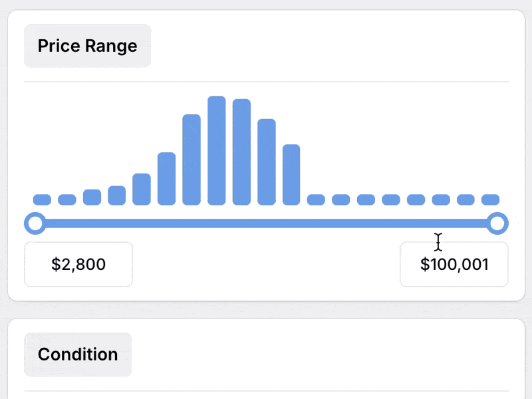This screenshot has height=399, width=532.
Task: Click the last histogram bar on the far right
Action: (491, 199)
